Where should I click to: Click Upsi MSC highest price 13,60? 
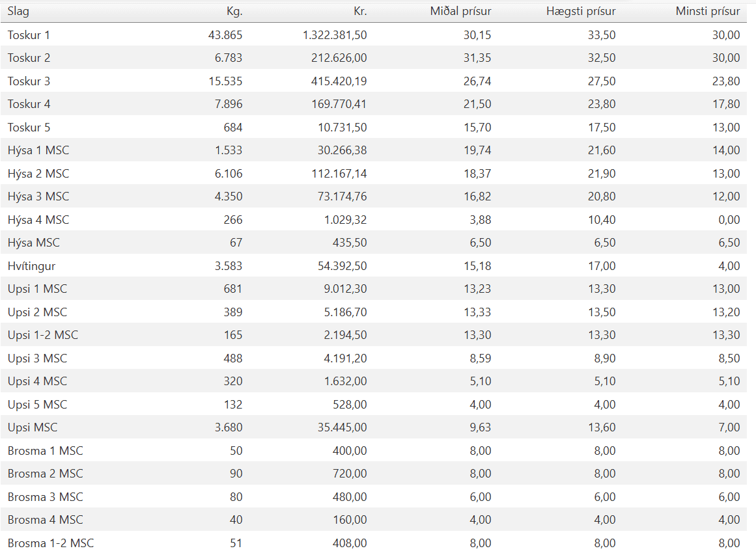[x=602, y=427]
